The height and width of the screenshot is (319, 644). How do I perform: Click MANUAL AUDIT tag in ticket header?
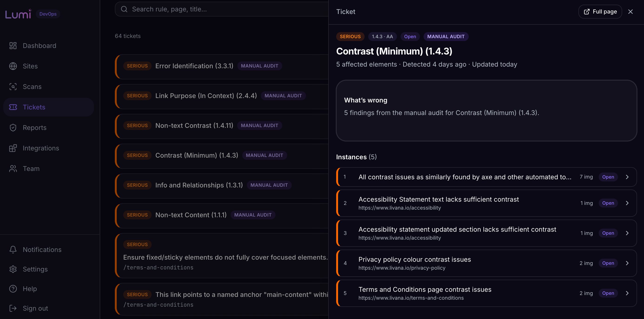tap(446, 37)
